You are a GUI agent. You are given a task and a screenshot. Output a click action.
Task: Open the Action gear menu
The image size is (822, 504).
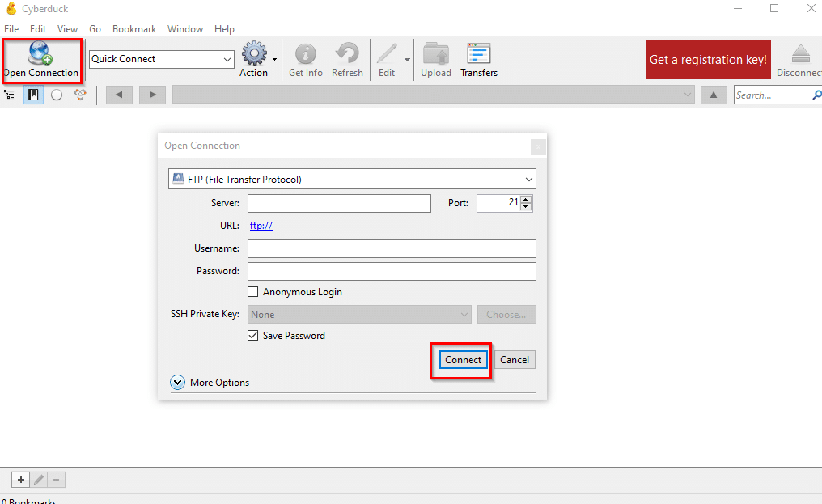click(254, 59)
